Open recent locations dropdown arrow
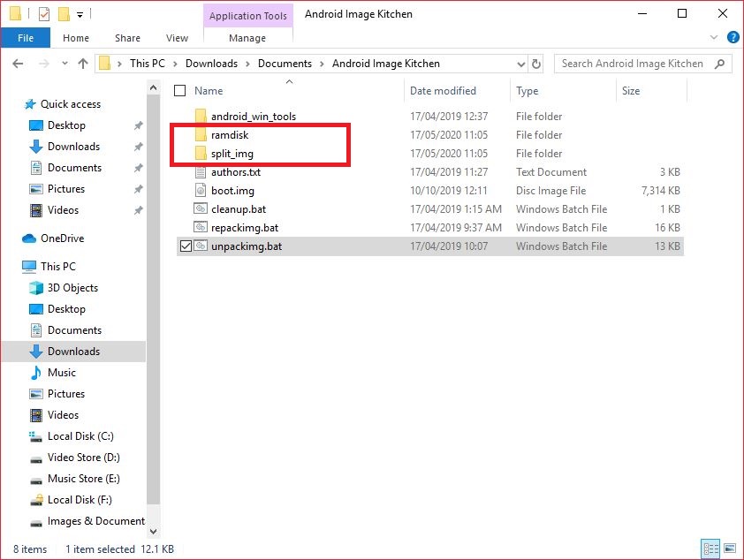The height and width of the screenshot is (560, 744). coord(65,63)
